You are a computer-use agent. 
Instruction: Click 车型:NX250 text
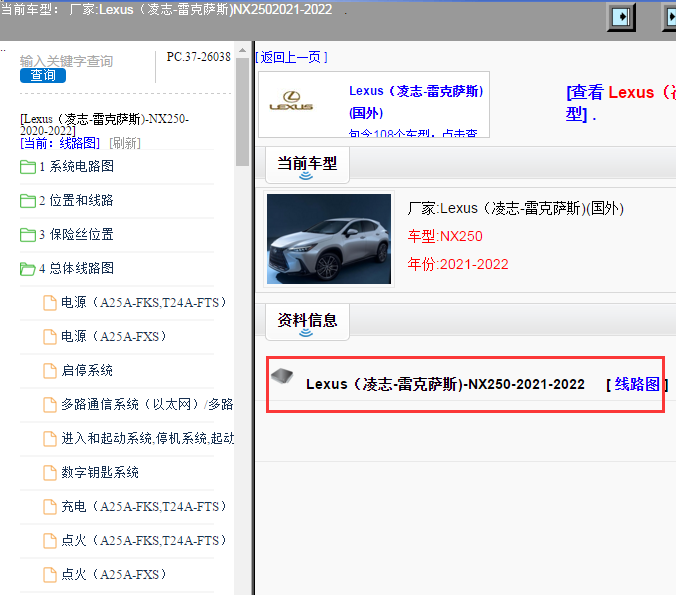[x=445, y=236]
